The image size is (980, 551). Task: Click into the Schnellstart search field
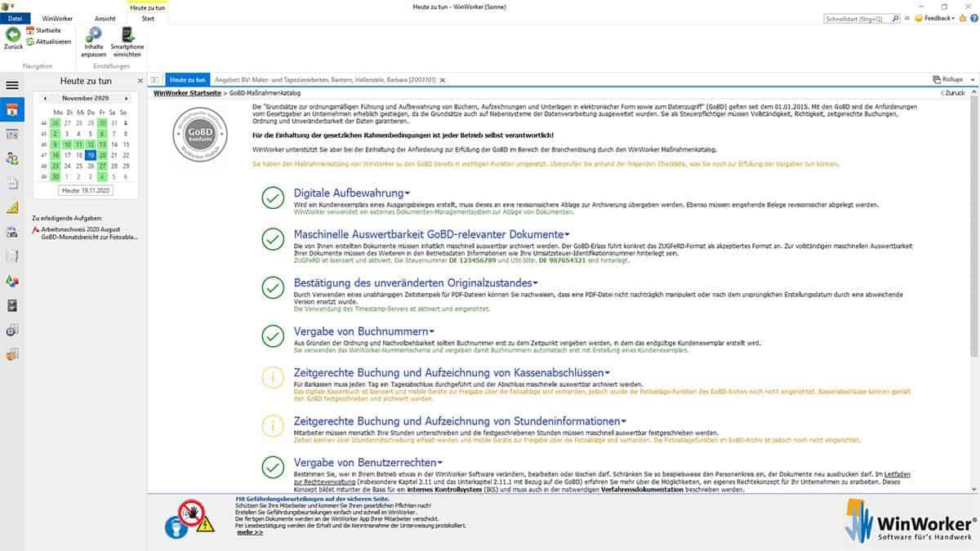[x=862, y=18]
